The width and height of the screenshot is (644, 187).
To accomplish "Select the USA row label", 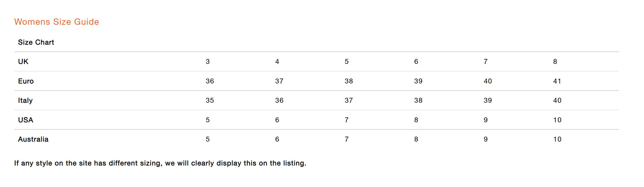I will 26,120.
